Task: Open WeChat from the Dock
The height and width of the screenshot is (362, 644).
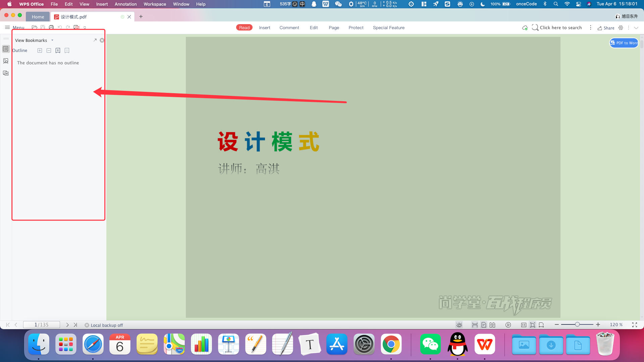Action: [x=430, y=344]
